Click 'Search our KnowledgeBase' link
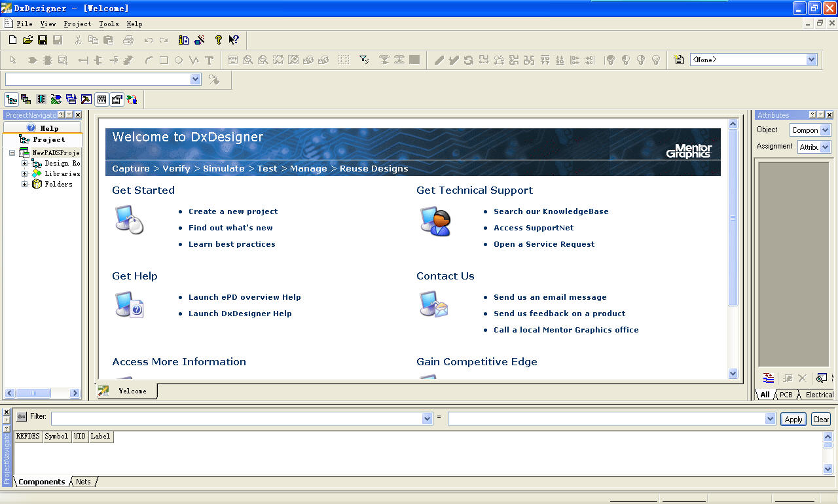This screenshot has width=838, height=504. 551,211
